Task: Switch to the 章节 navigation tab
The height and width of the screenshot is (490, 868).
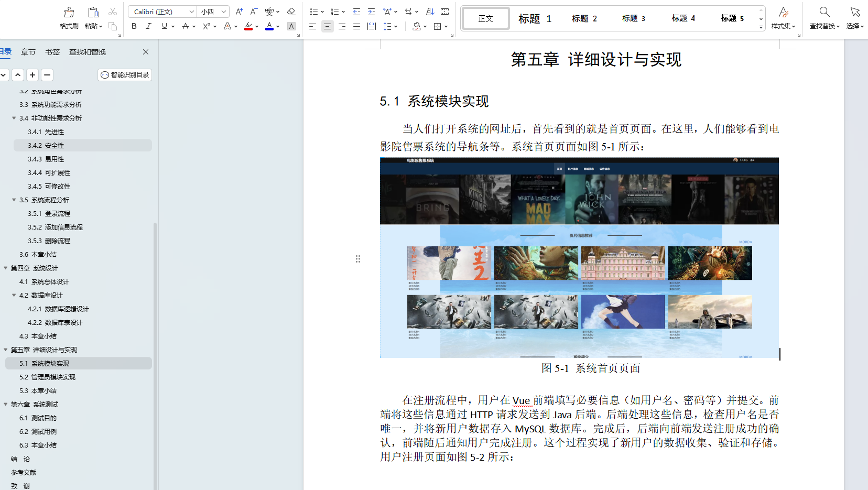Action: point(28,52)
